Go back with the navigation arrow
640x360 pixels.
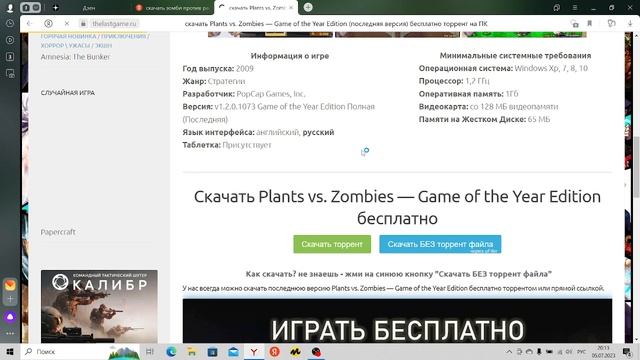click(29, 24)
